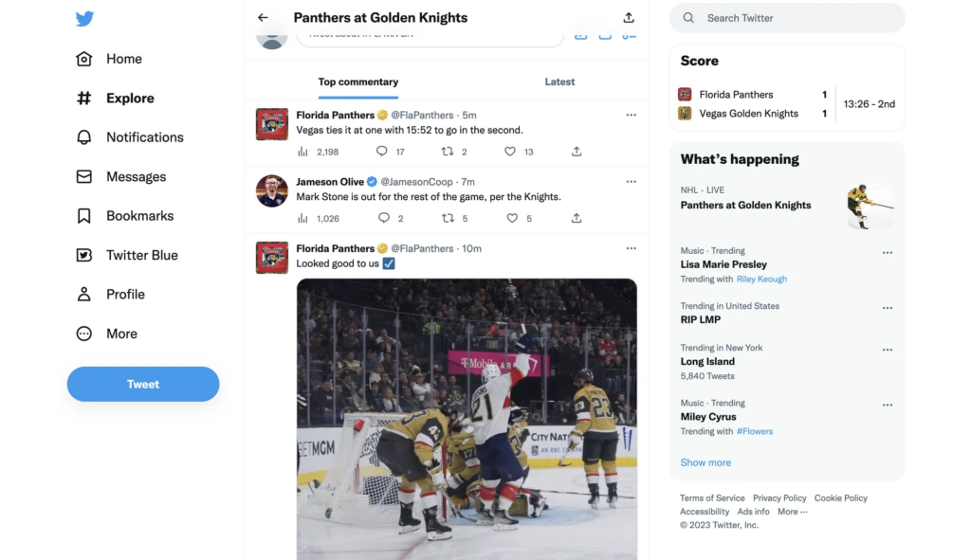The width and height of the screenshot is (971, 560).
Task: Expand the More menu in left sidebar
Action: (107, 334)
